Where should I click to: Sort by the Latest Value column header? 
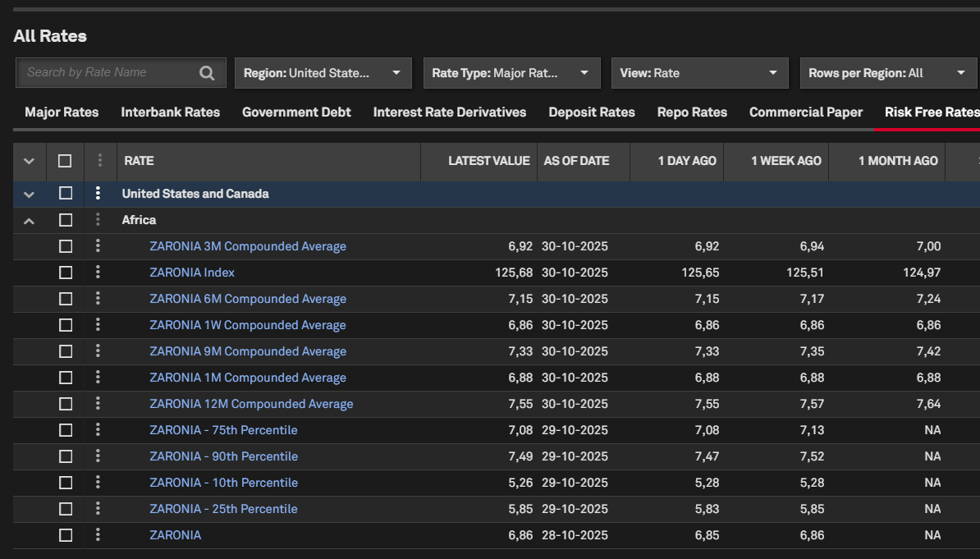tap(488, 161)
